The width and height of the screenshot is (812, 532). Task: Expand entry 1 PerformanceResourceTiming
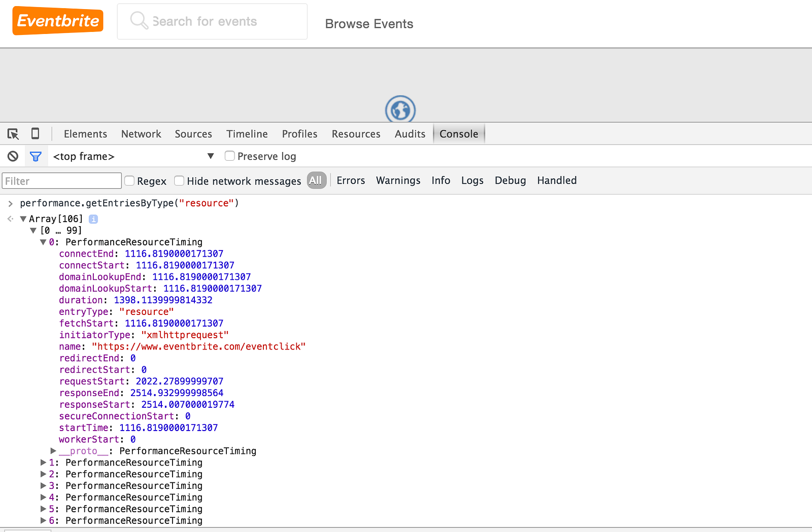point(44,463)
